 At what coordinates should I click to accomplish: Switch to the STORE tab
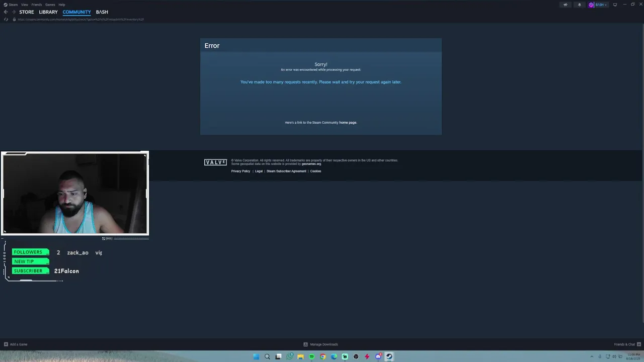pos(27,12)
